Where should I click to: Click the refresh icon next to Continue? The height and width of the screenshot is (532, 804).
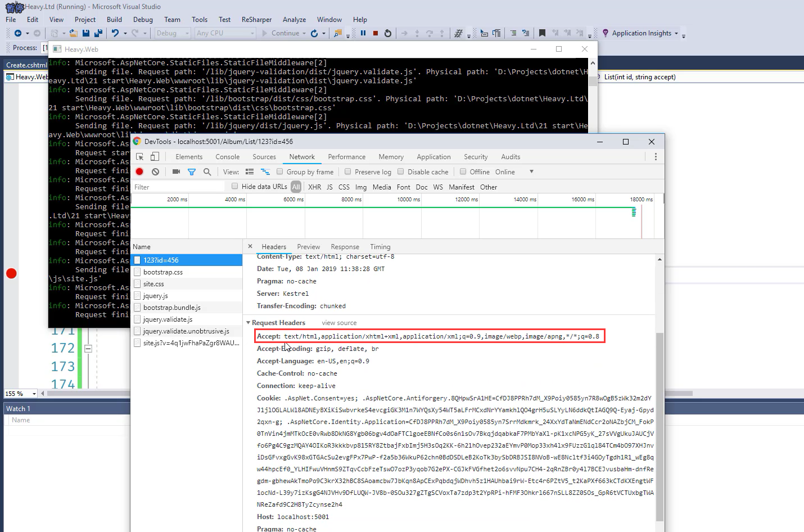(x=314, y=33)
